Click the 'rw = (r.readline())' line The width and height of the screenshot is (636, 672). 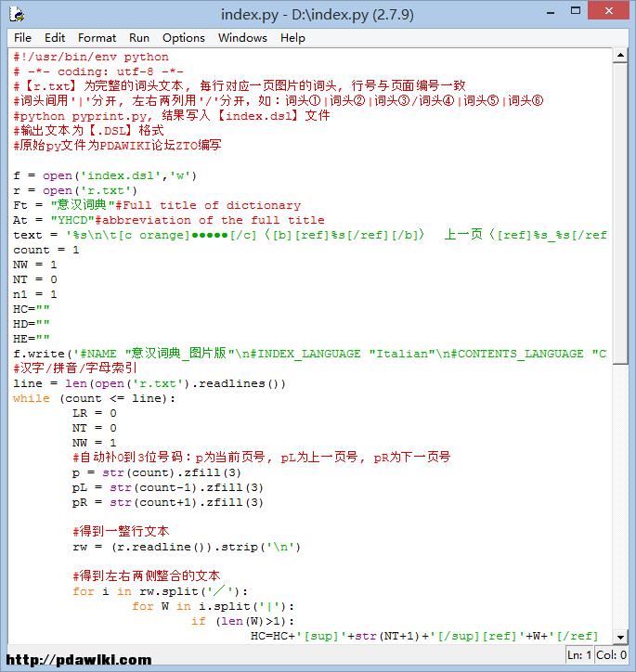(187, 547)
